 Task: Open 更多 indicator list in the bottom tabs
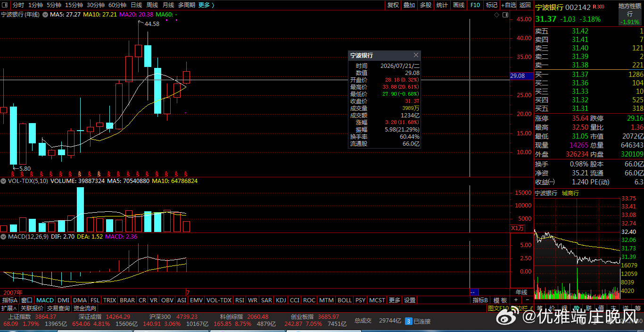[395, 300]
